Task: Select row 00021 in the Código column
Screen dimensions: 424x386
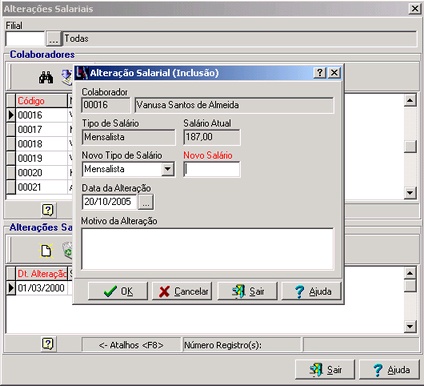Action: [42, 187]
